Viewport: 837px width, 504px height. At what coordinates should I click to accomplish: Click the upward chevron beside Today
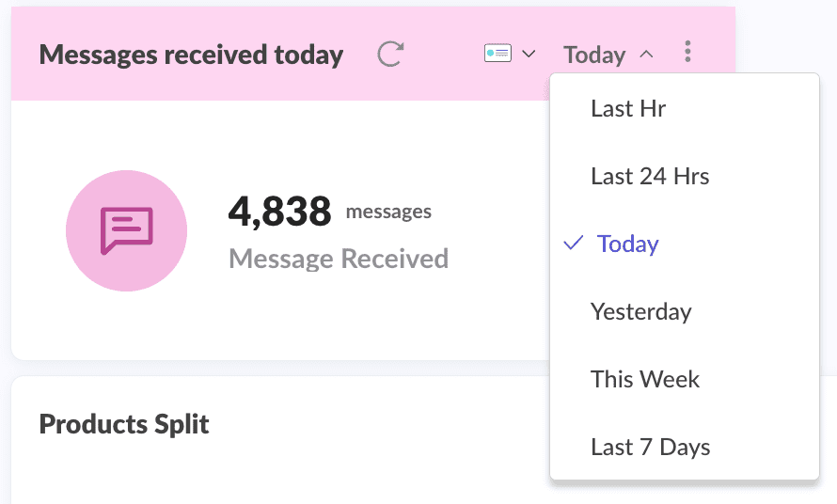point(646,55)
